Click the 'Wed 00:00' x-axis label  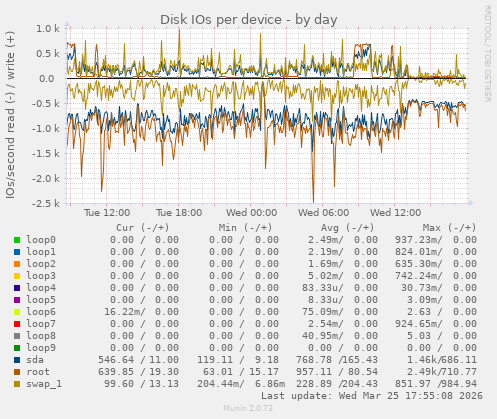(251, 213)
